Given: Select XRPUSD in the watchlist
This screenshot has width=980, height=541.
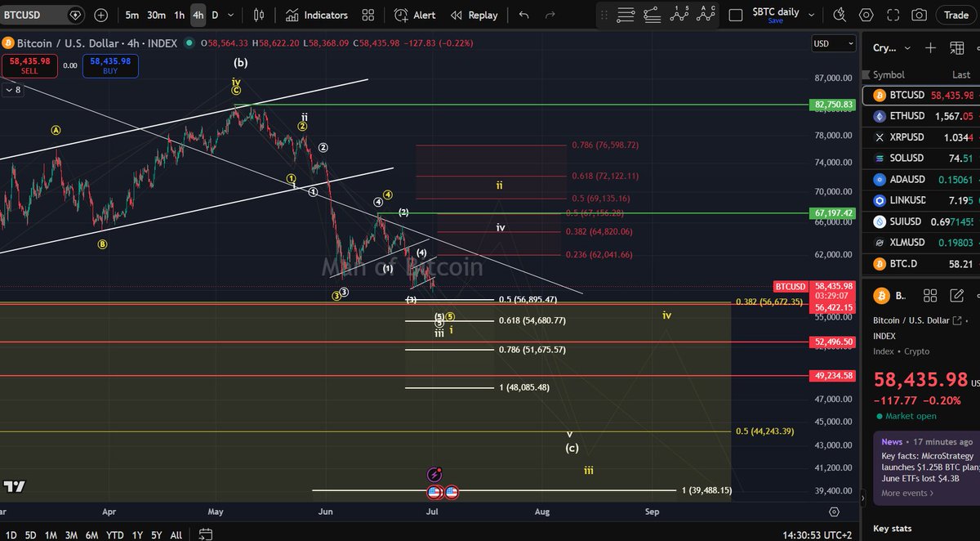Looking at the screenshot, I should pyautogui.click(x=923, y=137).
